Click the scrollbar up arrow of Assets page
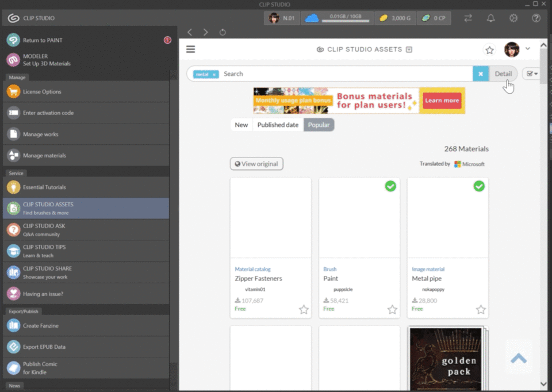The image size is (552, 392). point(543,45)
